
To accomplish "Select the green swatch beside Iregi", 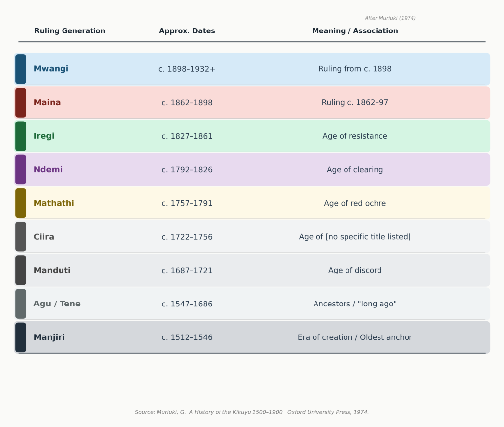I will [x=21, y=136].
